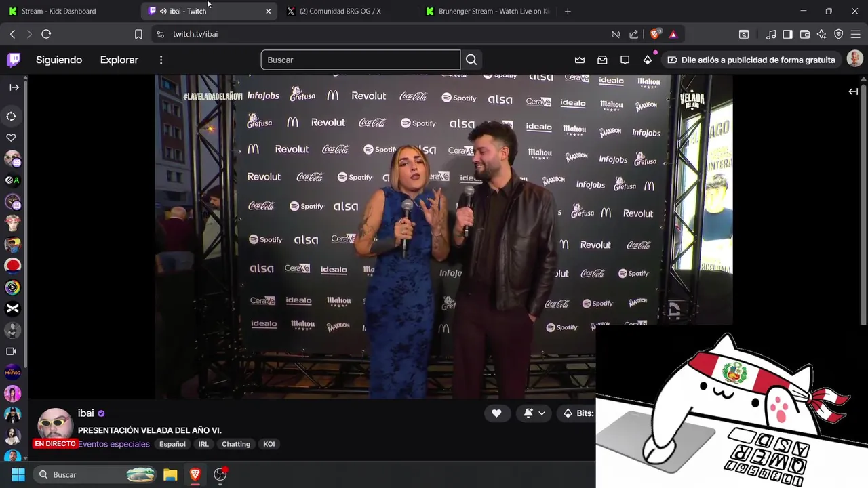Focus the Twitch Buscar search field
This screenshot has height=488, width=868.
click(360, 60)
